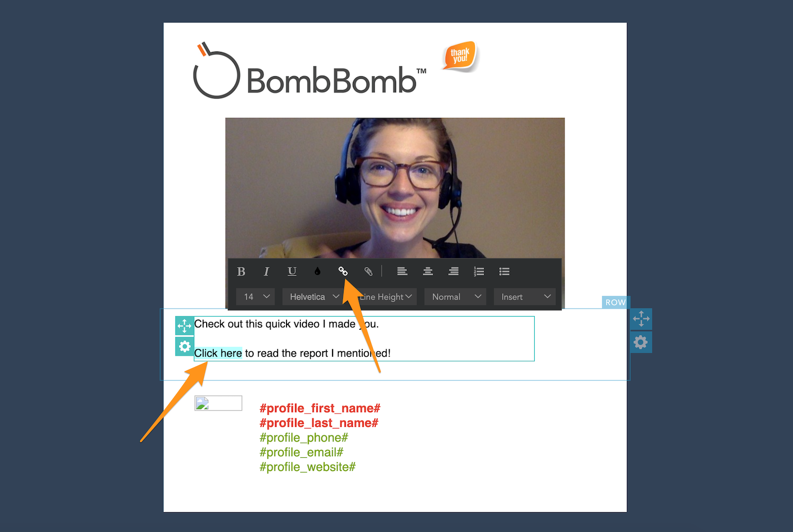Toggle bold formatting in text toolbar
This screenshot has width=793, height=532.
tap(241, 271)
